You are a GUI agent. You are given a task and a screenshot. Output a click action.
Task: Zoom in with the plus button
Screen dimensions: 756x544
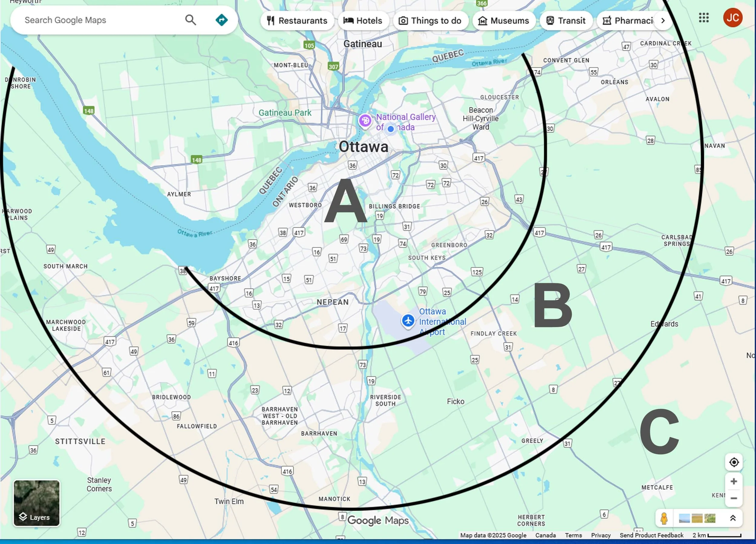pyautogui.click(x=734, y=481)
